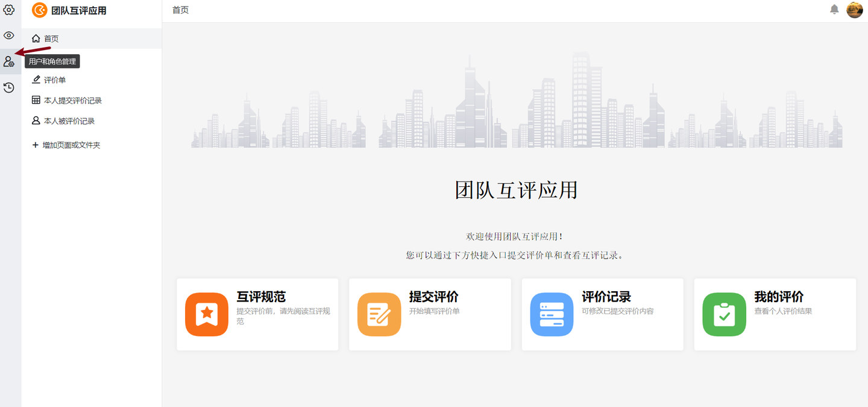Click text 可修改已提交评价内容
This screenshot has height=407, width=868.
point(618,311)
